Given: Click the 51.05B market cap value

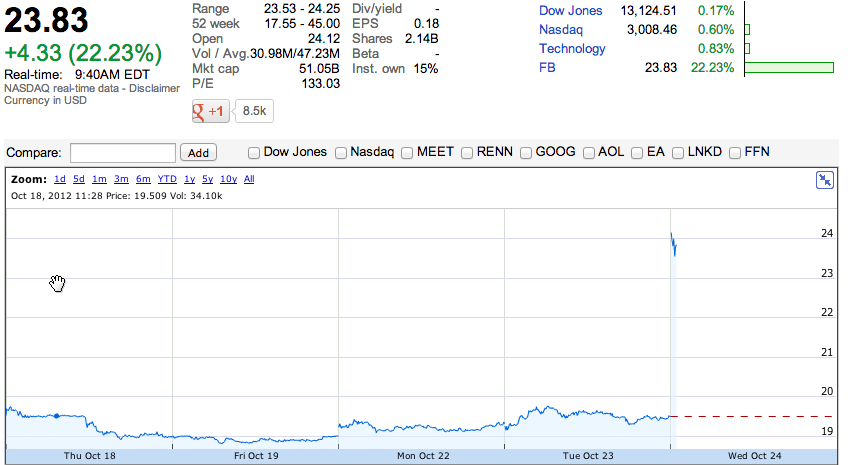Looking at the screenshot, I should [x=319, y=69].
